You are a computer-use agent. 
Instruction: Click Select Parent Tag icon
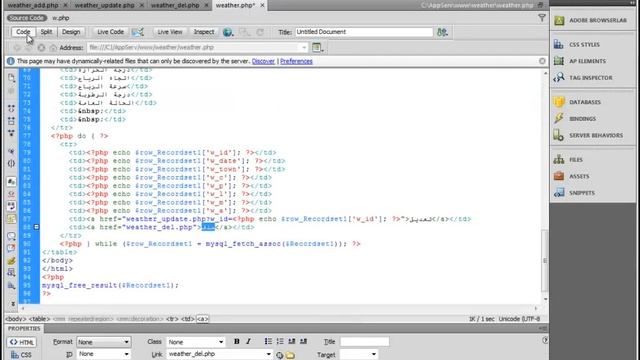(x=11, y=151)
